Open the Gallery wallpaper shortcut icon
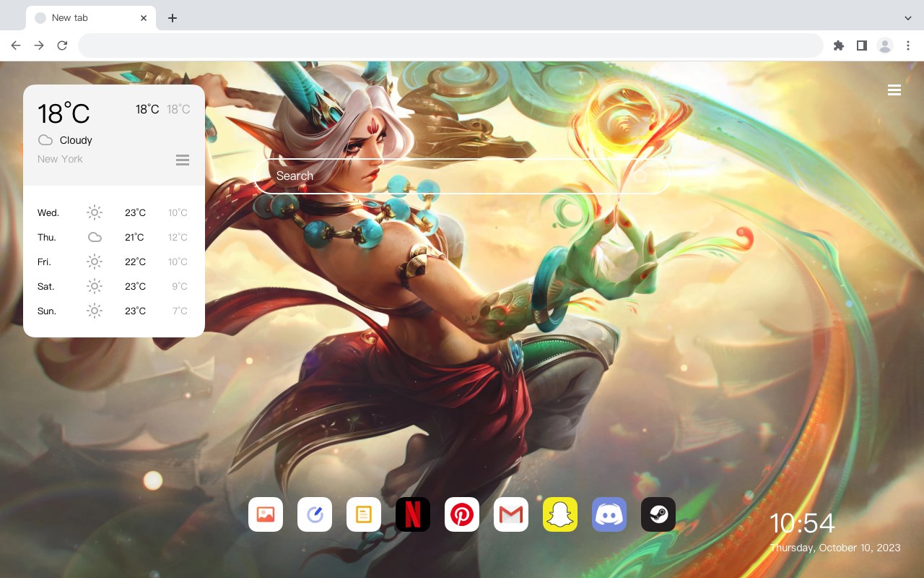The height and width of the screenshot is (578, 924). 266,514
